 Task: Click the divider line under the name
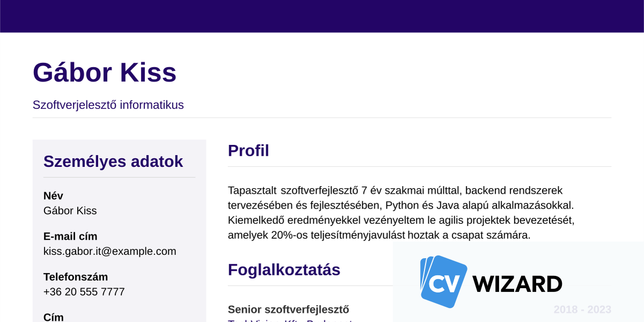pos(322,117)
